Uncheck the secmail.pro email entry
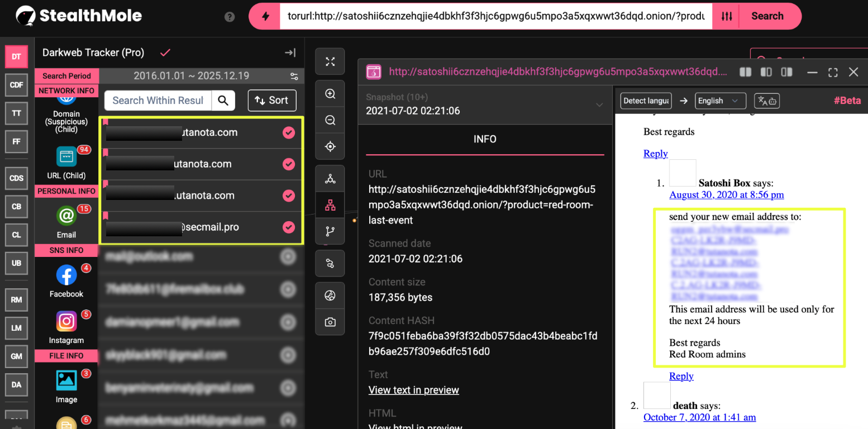868x429 pixels. pyautogui.click(x=288, y=227)
